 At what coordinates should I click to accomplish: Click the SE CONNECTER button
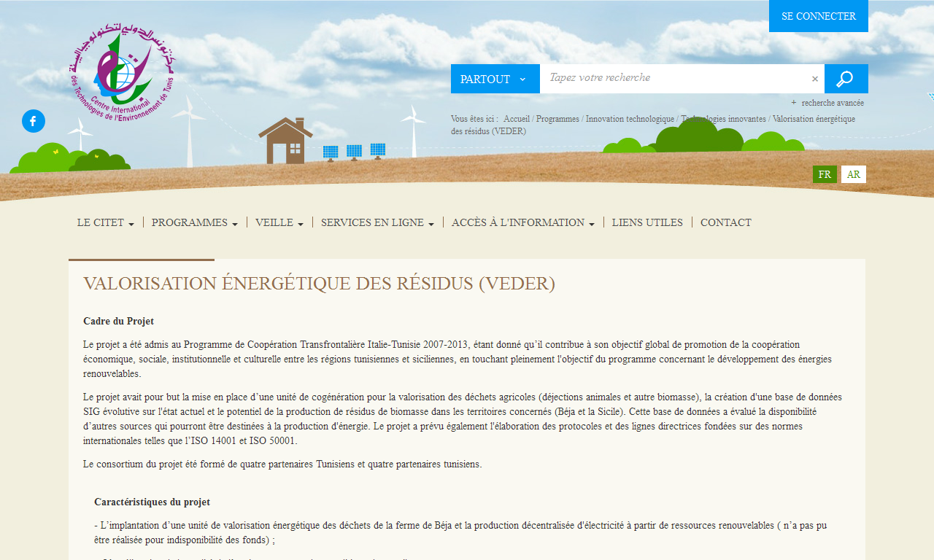click(x=819, y=16)
